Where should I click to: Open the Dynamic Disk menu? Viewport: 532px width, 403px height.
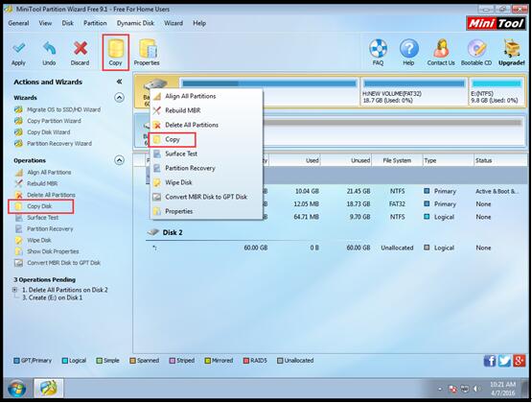click(x=135, y=23)
